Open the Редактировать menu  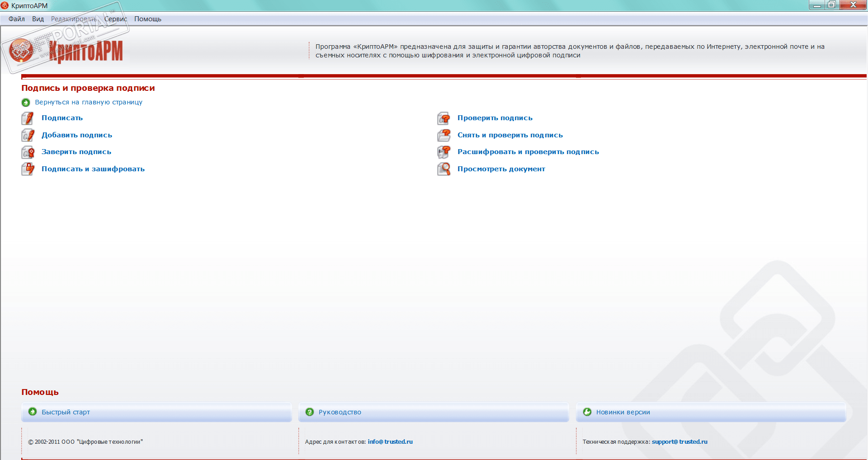[74, 19]
